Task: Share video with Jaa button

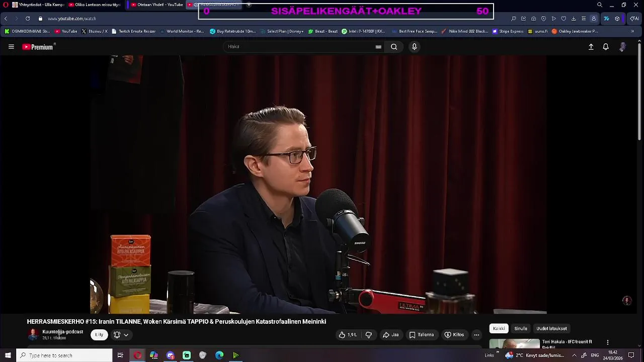Action: (391, 335)
